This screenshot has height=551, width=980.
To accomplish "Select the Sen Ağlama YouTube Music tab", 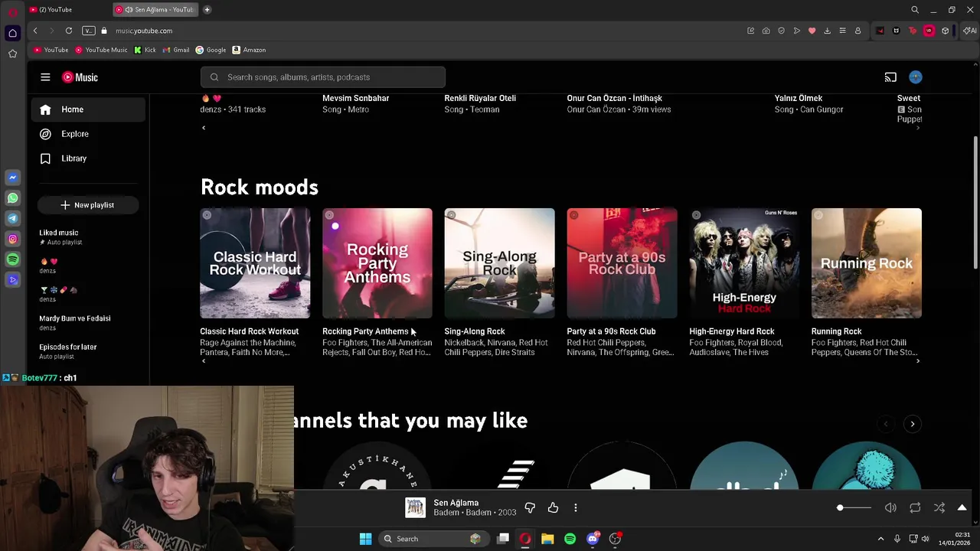I will click(155, 9).
